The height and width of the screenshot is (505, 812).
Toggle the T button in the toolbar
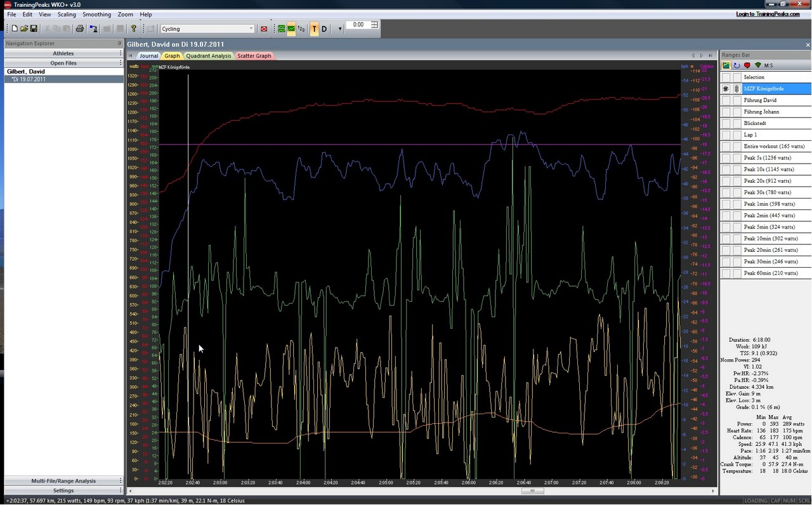point(314,29)
